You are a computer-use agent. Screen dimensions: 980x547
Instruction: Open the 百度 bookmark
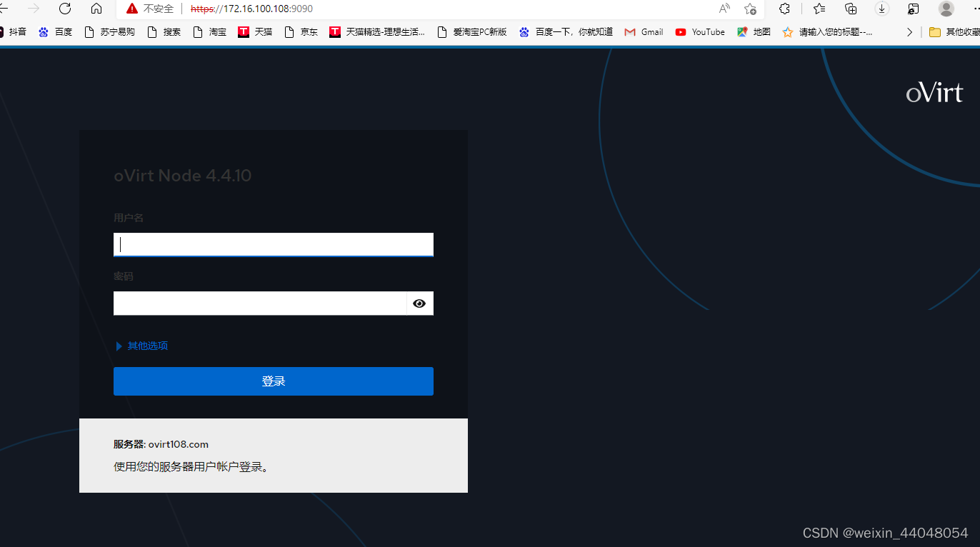[56, 32]
